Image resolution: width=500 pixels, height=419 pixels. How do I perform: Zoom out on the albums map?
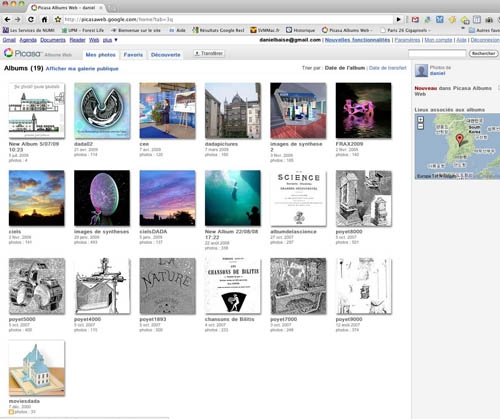[x=421, y=126]
